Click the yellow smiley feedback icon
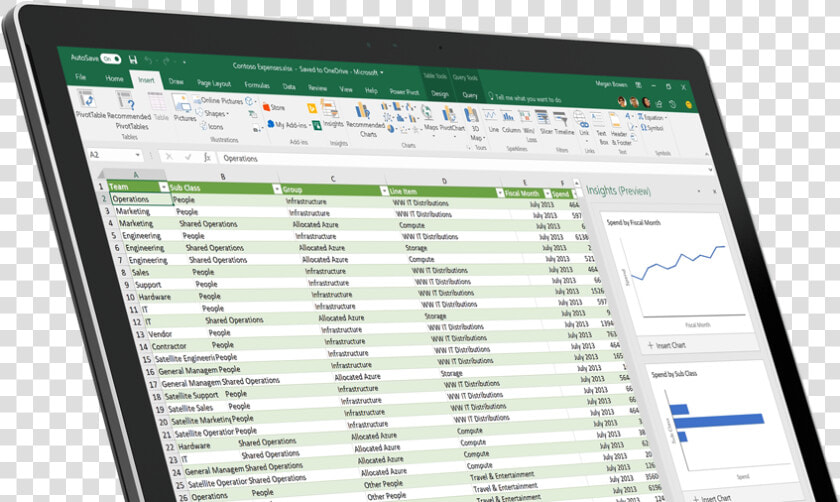The image size is (840, 502). [688, 105]
